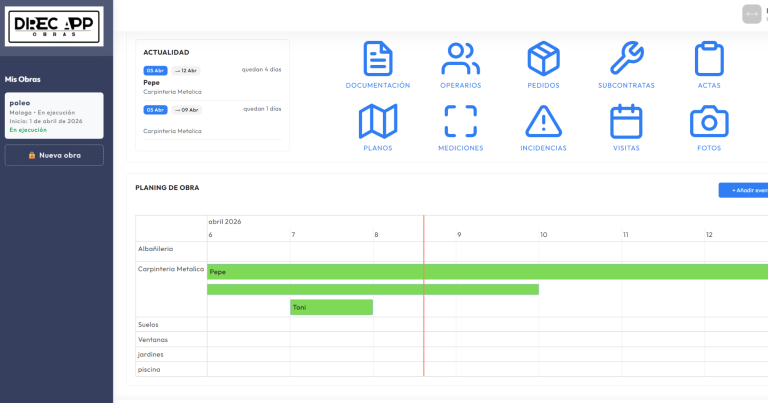This screenshot has width=768, height=403.
Task: Select the Toni green task bar
Action: [331, 307]
